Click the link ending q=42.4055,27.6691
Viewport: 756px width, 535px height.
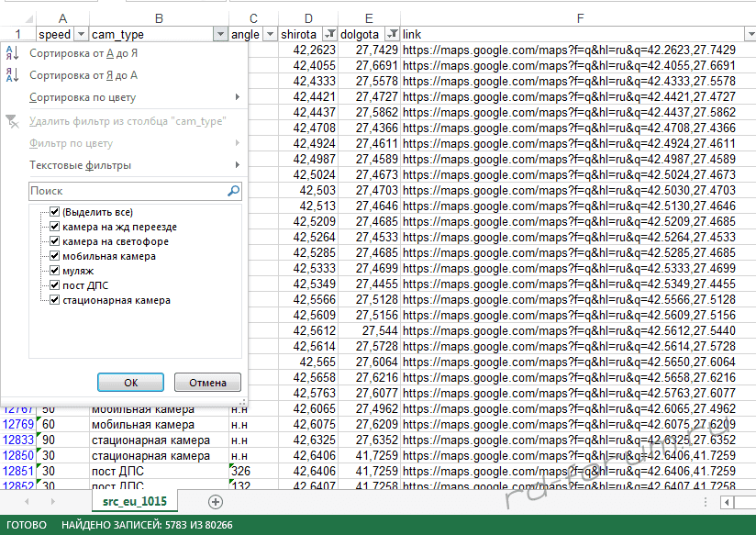(x=570, y=65)
